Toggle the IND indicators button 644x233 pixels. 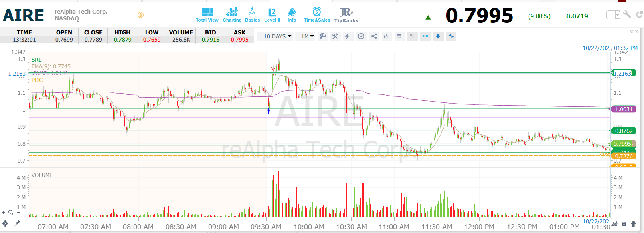425,36
